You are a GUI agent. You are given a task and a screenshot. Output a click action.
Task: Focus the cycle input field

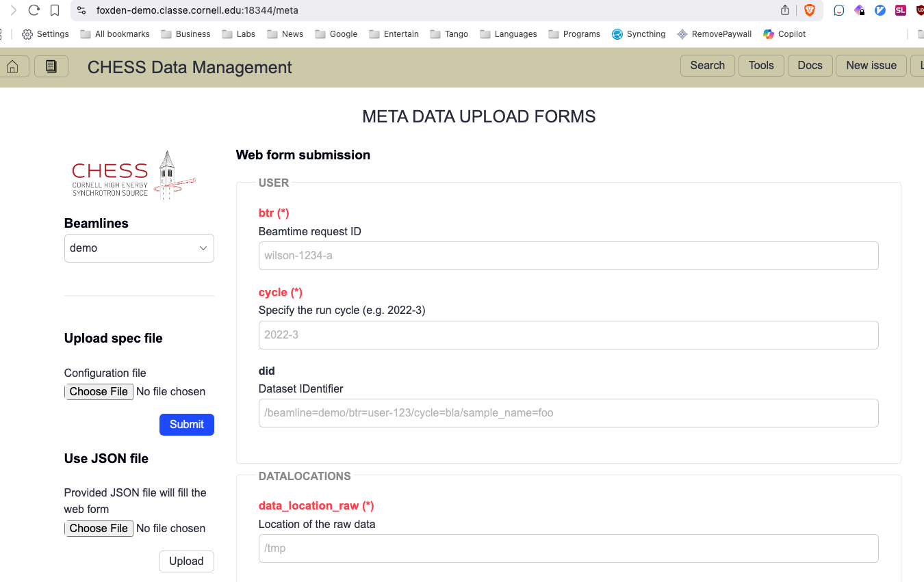569,335
